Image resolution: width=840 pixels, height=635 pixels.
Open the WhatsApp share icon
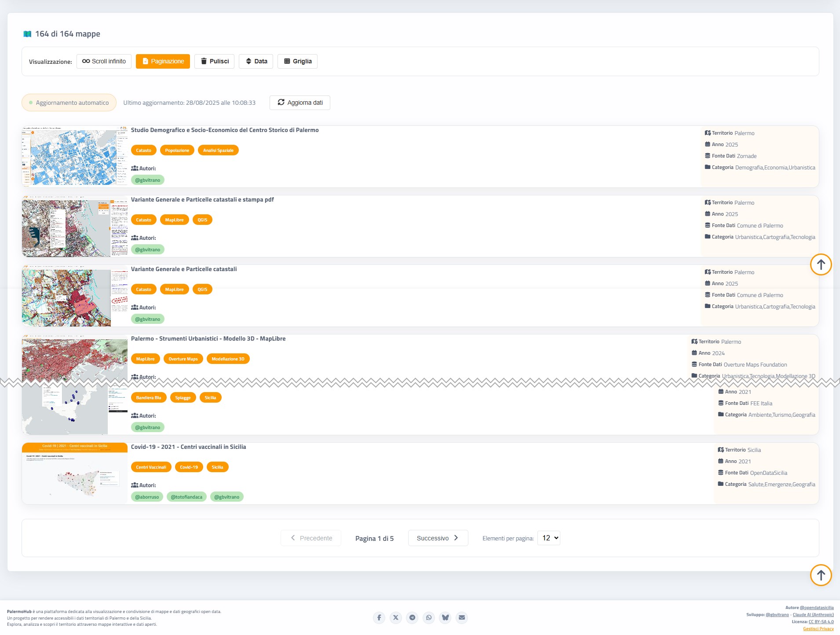point(429,617)
